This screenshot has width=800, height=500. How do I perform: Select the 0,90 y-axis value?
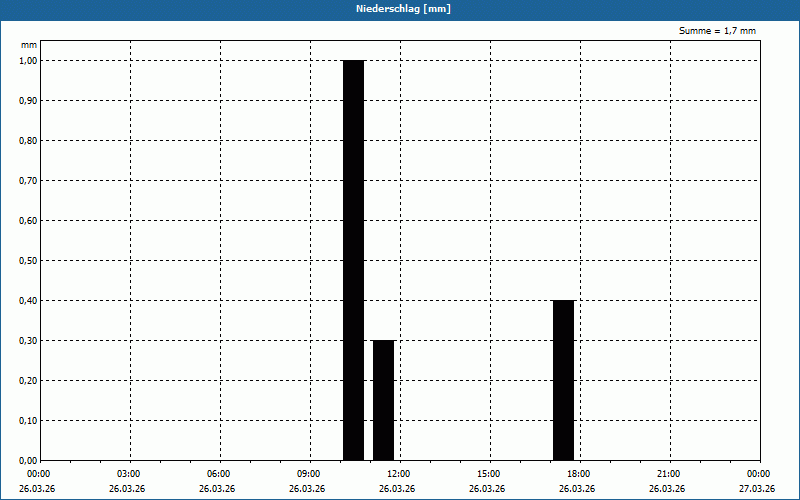coord(28,101)
